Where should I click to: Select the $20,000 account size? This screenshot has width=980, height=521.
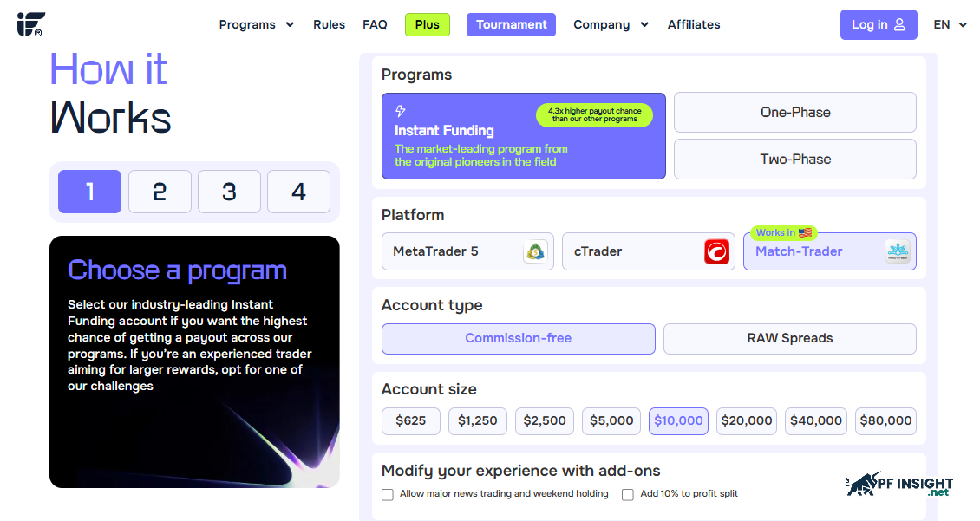coord(746,421)
